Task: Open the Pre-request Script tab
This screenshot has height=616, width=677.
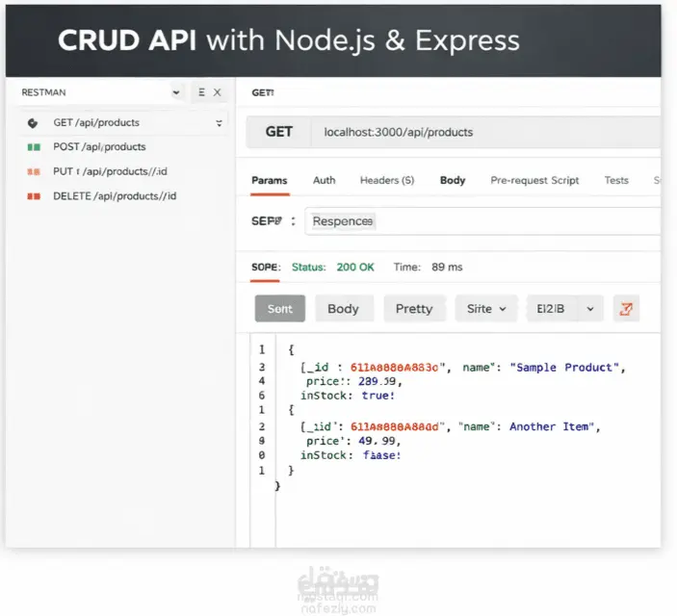Action: pyautogui.click(x=534, y=180)
